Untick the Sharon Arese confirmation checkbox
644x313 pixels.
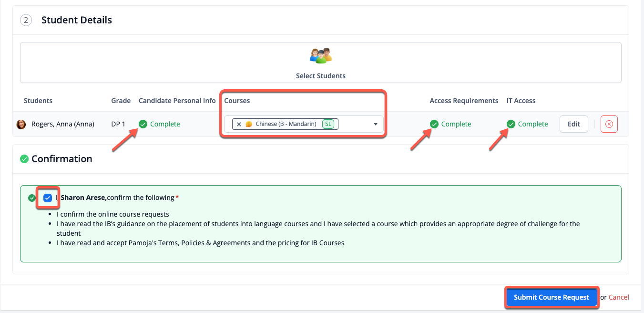coord(48,198)
